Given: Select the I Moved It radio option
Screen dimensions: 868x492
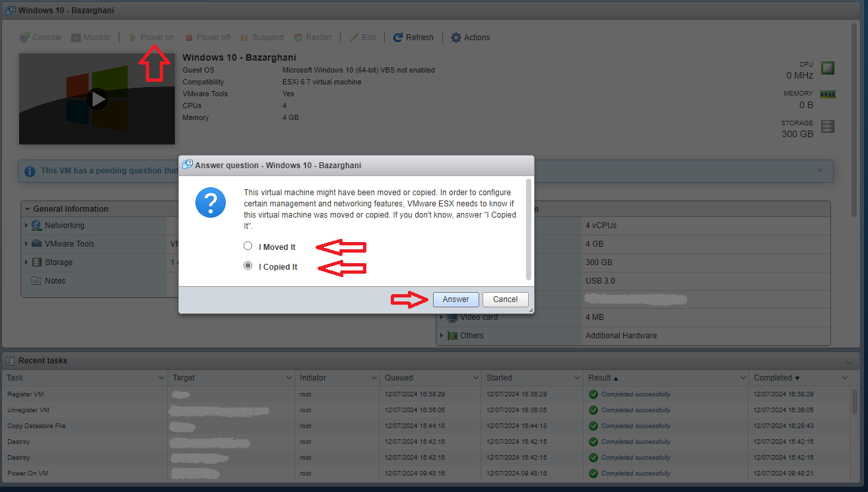Looking at the screenshot, I should coord(248,246).
